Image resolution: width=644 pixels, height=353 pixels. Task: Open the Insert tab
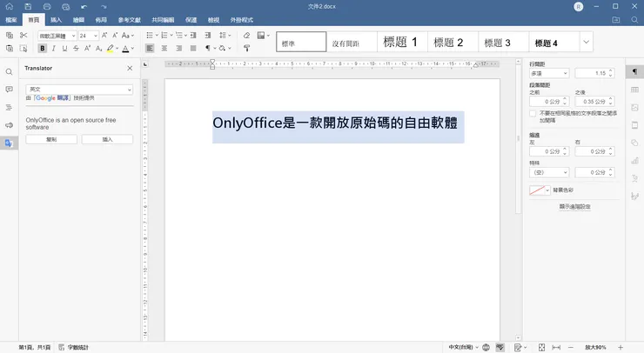point(56,20)
